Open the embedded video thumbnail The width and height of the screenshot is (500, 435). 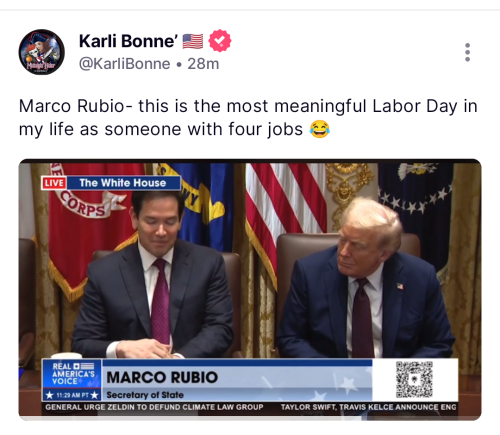tap(250, 289)
